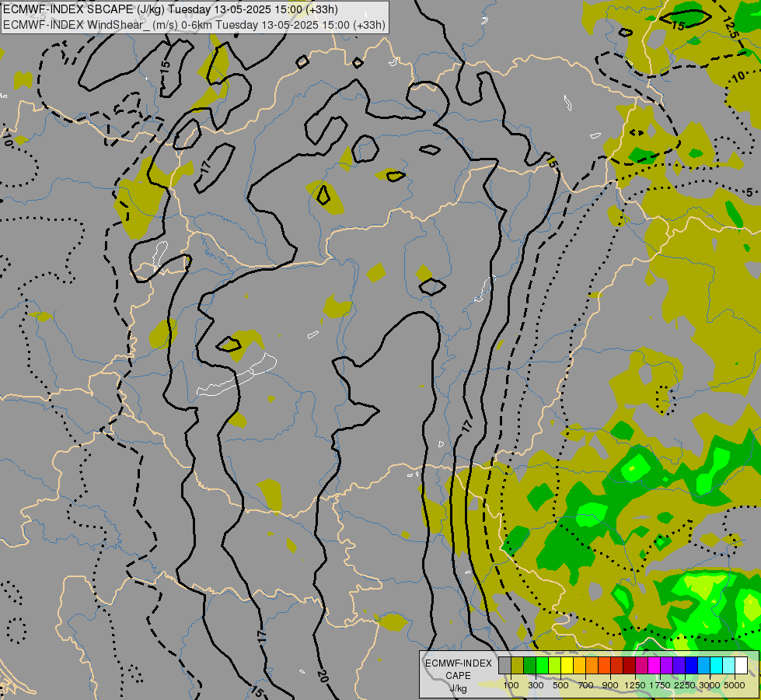Click the gray swatch in the CAPE legend
The height and width of the screenshot is (700, 761).
(504, 666)
